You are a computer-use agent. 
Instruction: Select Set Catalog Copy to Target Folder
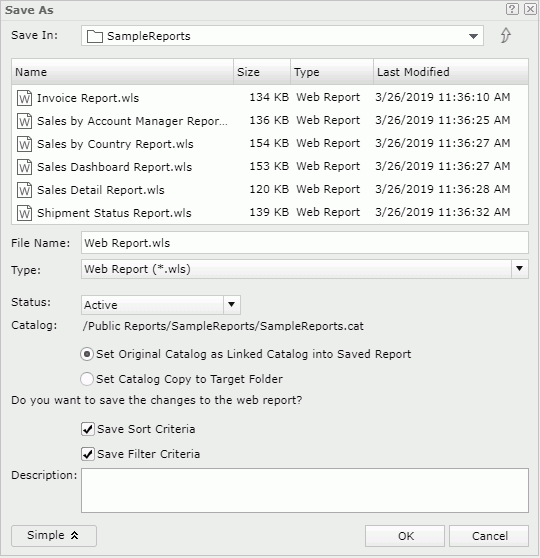(x=87, y=379)
